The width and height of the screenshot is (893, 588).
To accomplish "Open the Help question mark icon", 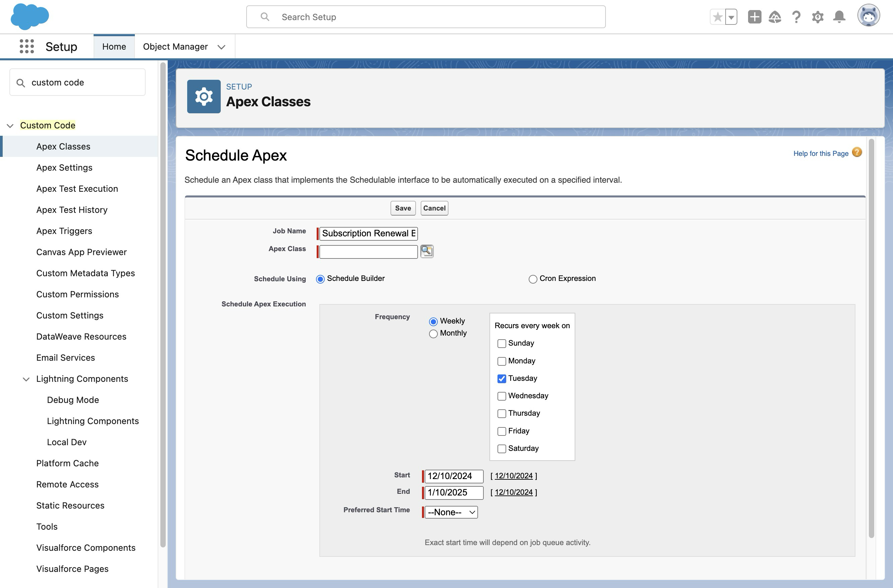I will point(796,17).
